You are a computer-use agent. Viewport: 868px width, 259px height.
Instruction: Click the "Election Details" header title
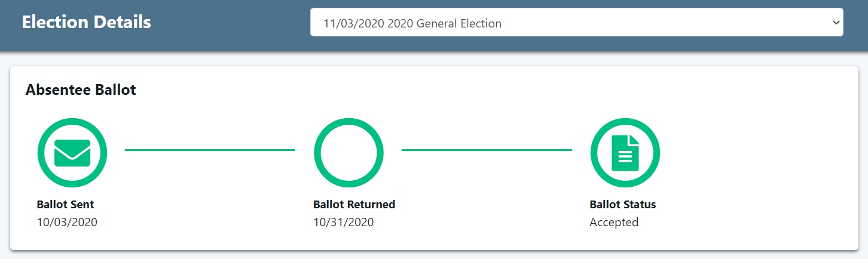(x=86, y=23)
